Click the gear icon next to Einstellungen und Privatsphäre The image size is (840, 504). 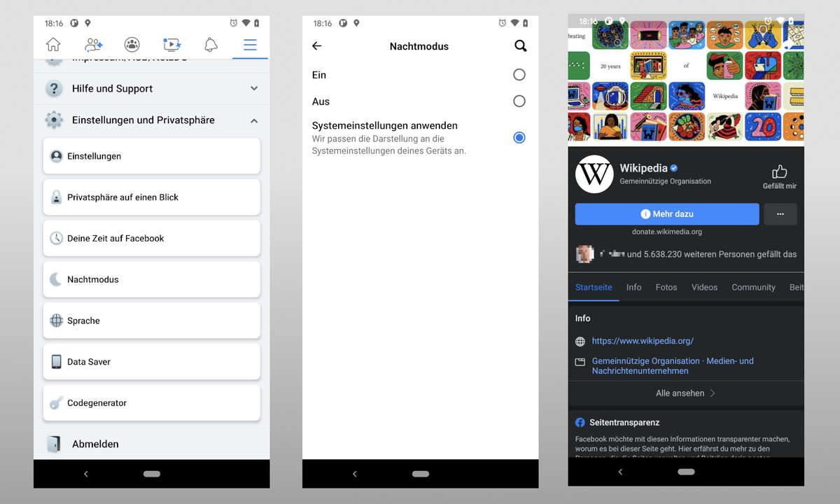tap(54, 120)
